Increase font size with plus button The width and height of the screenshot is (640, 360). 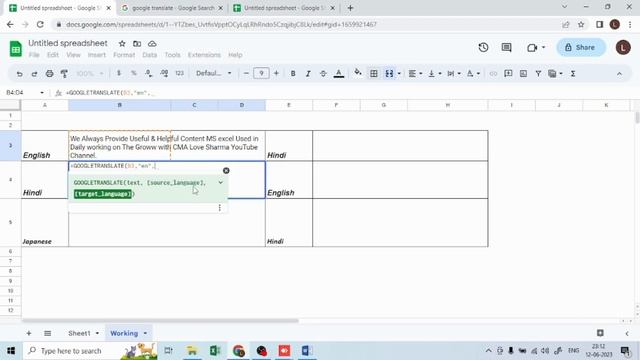pyautogui.click(x=276, y=73)
